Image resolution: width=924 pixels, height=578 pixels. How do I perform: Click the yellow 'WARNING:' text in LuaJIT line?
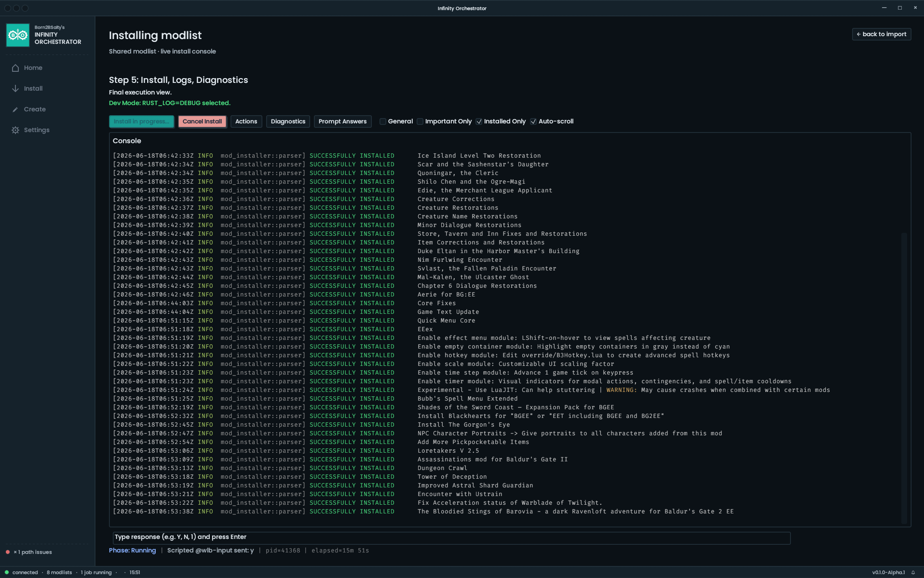click(622, 390)
